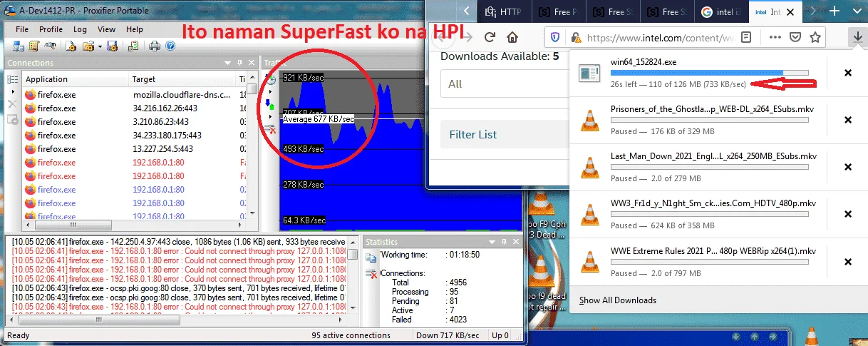
Task: Sort by the Application column header
Action: (x=76, y=79)
